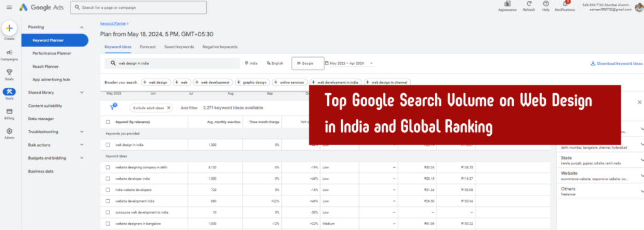
Task: Open the Billing card icon
Action: 9,111
